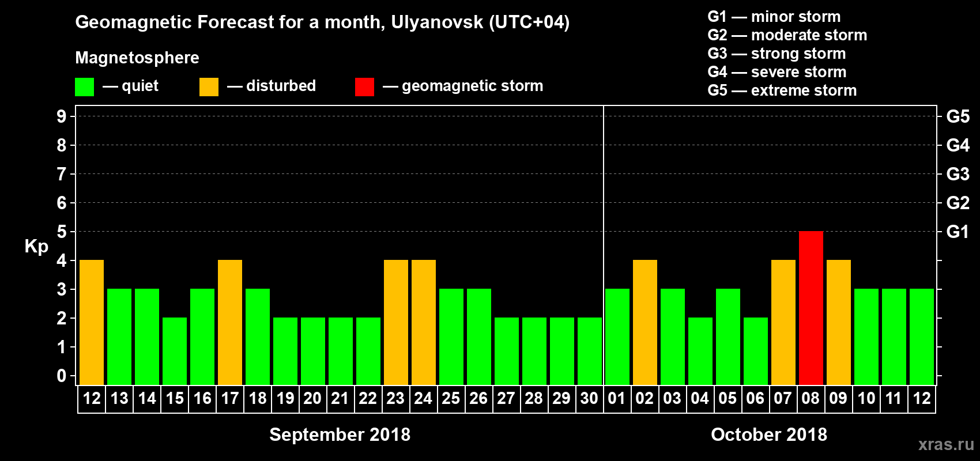The image size is (980, 461).
Task: Click the red geomagnetic storm legend swatch
Action: [x=364, y=87]
